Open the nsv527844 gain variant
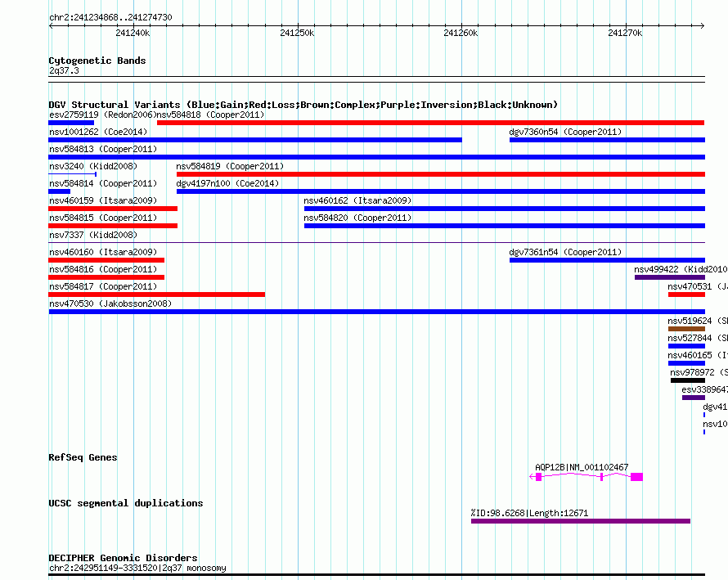 tap(686, 346)
